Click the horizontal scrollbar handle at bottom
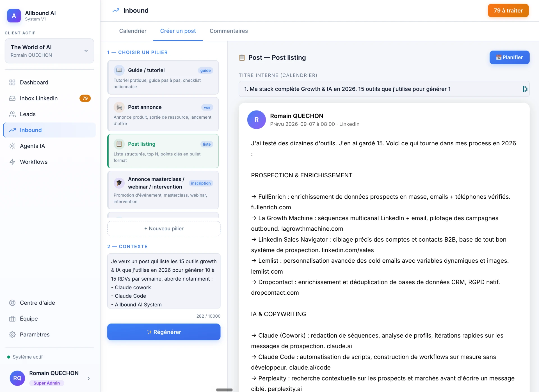The image size is (539, 392). (x=224, y=390)
